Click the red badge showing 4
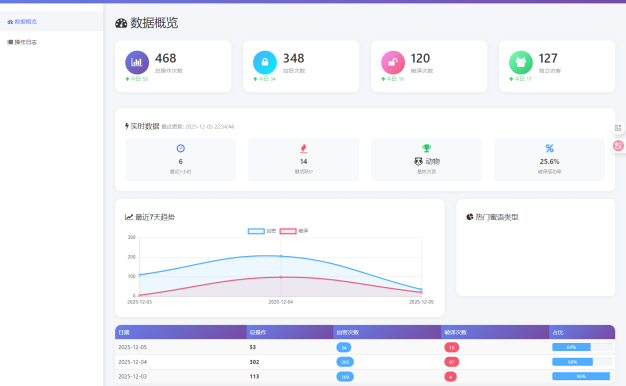Viewport: 626px width, 386px height. 450,376
